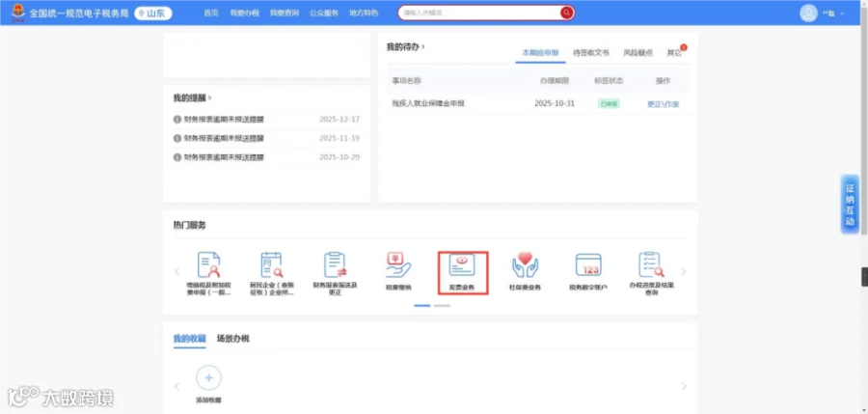The image size is (868, 414).
Task: Click the 事项名称 column header
Action: coord(407,81)
